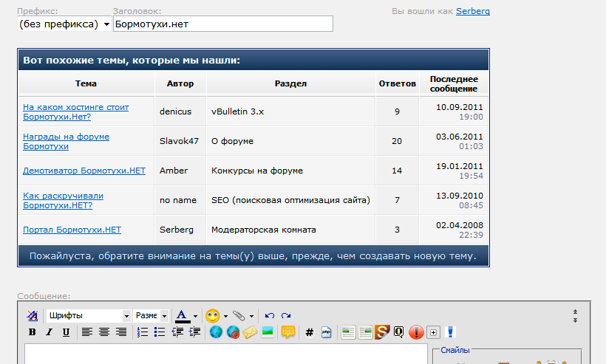This screenshot has height=364, width=606.
Task: Click author cell Slavok47
Action: (x=179, y=141)
